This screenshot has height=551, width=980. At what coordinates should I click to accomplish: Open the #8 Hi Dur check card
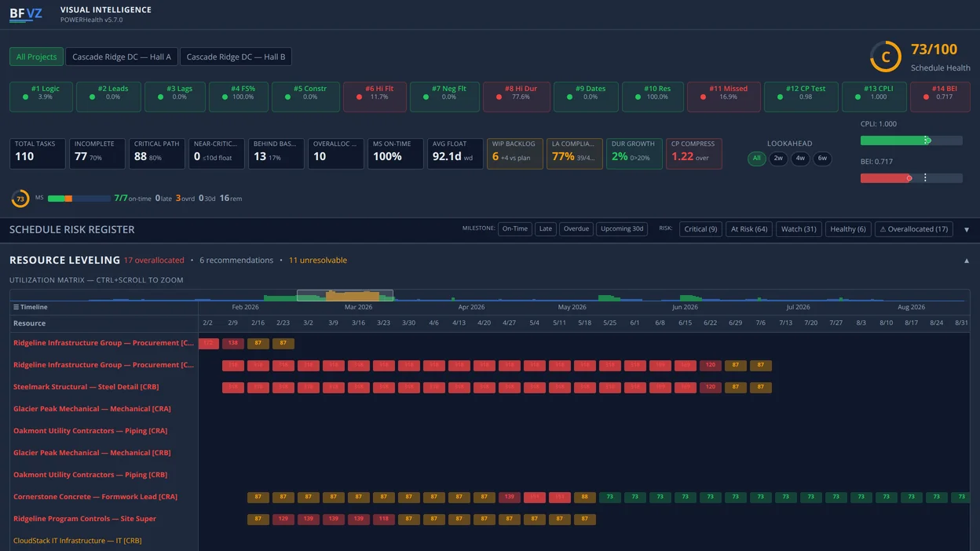point(517,97)
